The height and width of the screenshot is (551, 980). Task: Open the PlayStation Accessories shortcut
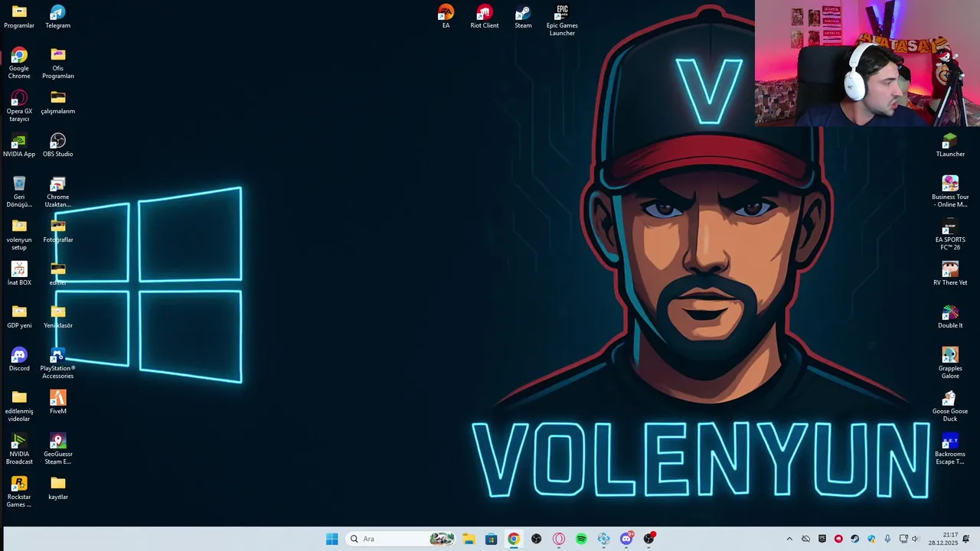pyautogui.click(x=57, y=363)
